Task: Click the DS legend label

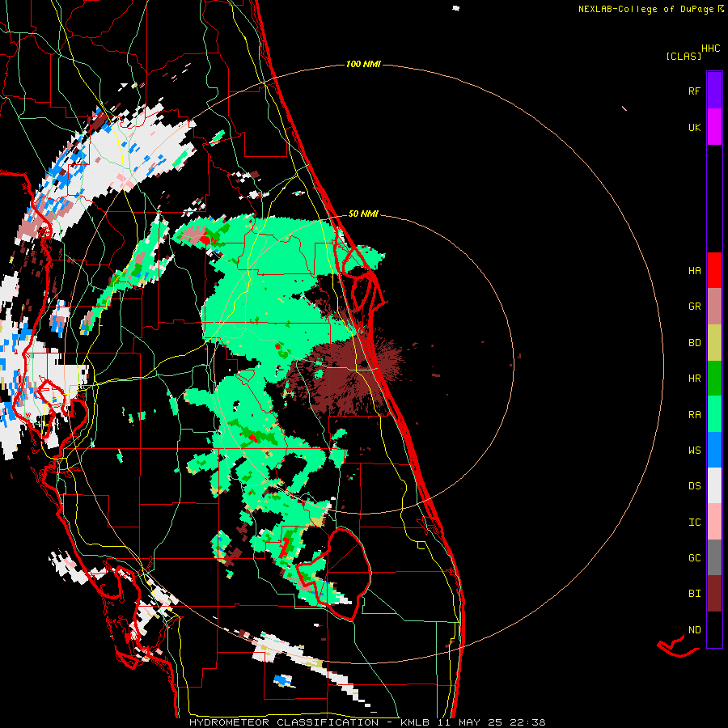Action: 694,486
